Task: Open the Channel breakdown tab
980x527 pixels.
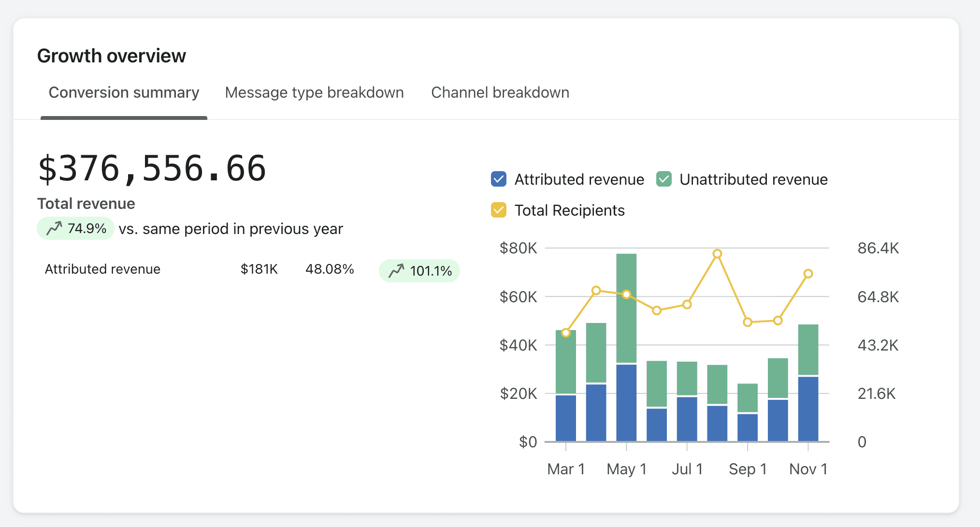Action: click(500, 92)
